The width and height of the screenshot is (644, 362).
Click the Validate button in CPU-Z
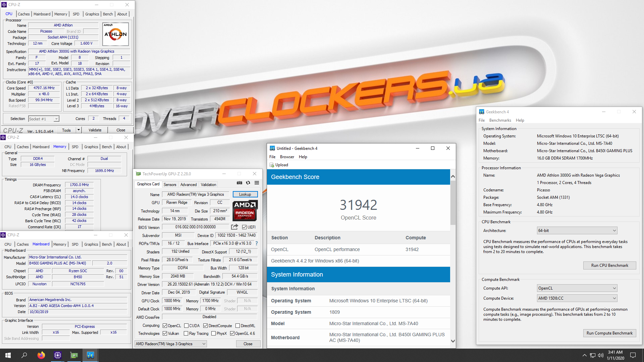coord(95,130)
